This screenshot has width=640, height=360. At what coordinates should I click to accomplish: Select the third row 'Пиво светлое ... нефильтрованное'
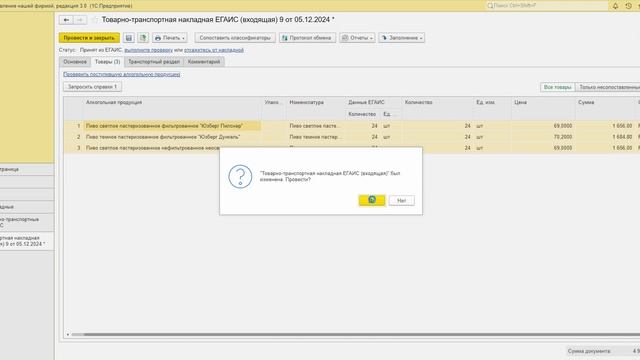pyautogui.click(x=152, y=148)
